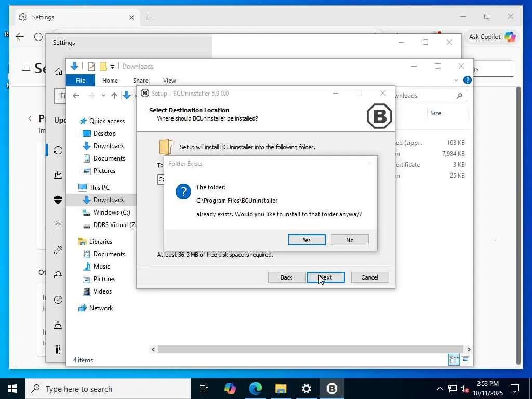The height and width of the screenshot is (399, 532).
Task: Open notification center icon
Action: click(x=515, y=389)
